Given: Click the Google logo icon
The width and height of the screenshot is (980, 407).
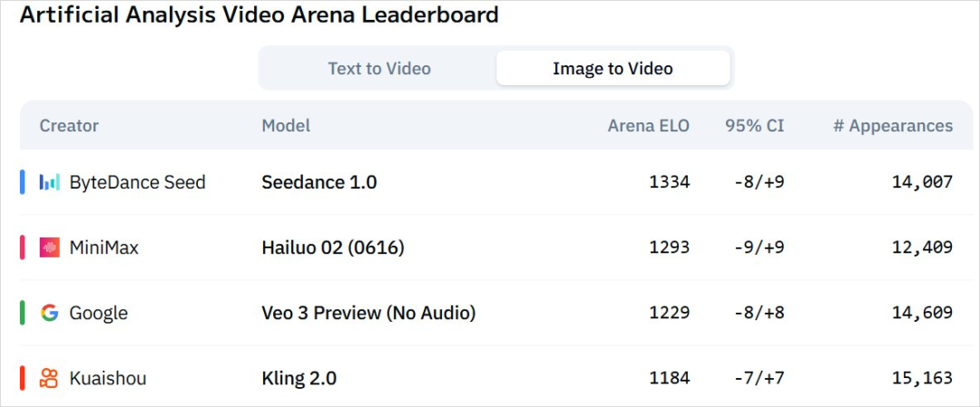Looking at the screenshot, I should pyautogui.click(x=49, y=313).
